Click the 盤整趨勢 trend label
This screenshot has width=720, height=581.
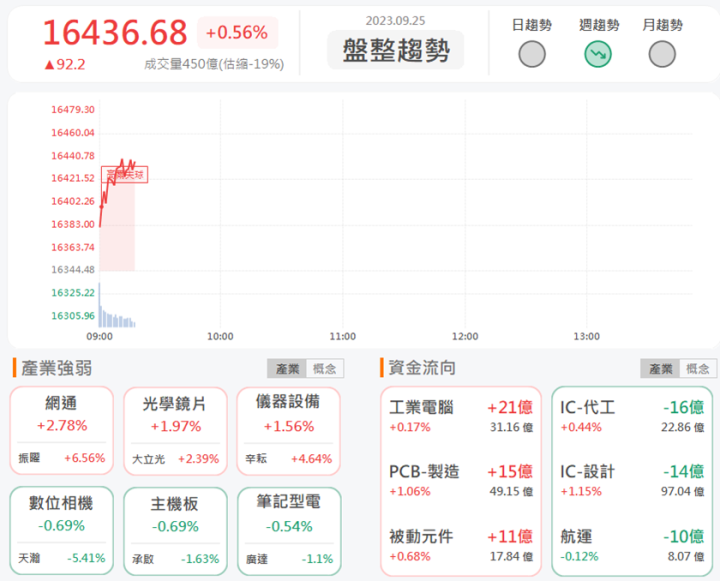(x=396, y=50)
